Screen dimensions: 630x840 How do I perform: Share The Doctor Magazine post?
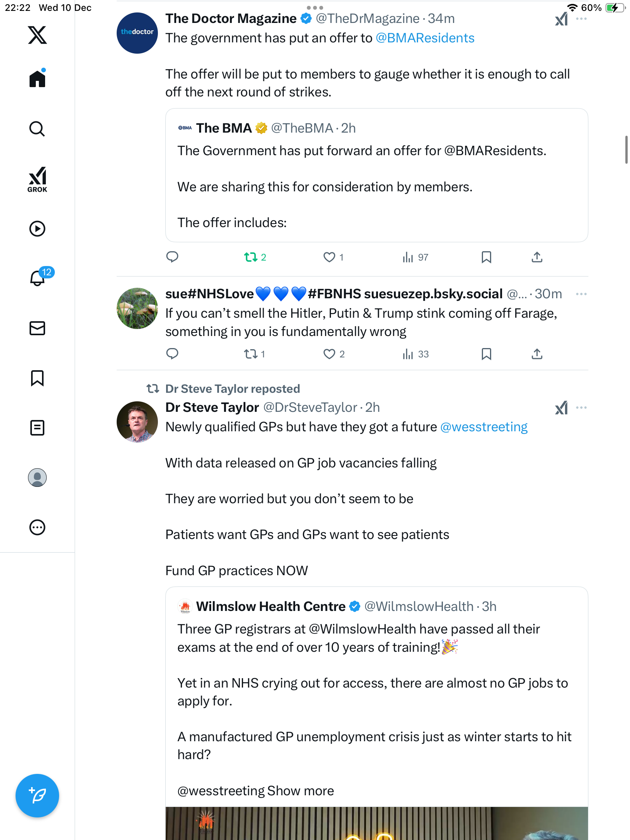click(537, 257)
